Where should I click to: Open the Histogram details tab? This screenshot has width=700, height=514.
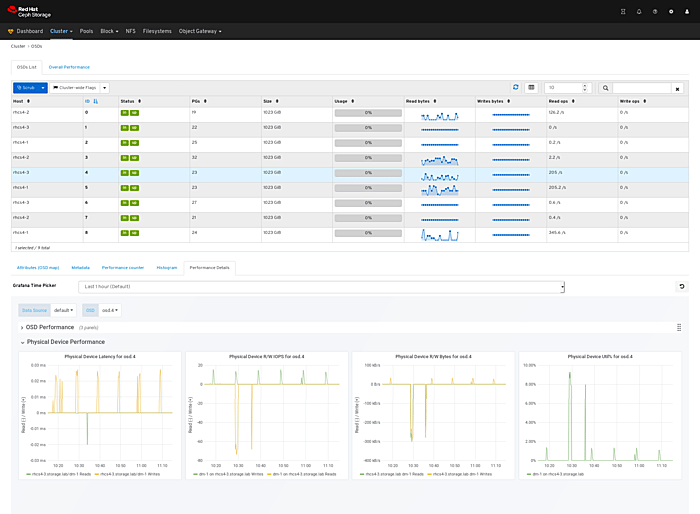pos(167,268)
